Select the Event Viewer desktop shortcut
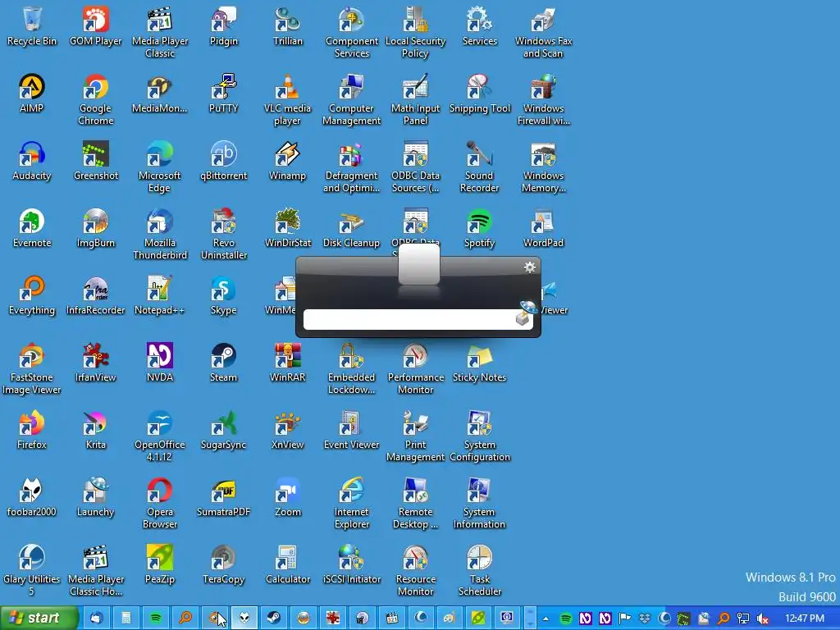Image resolution: width=840 pixels, height=630 pixels. pyautogui.click(x=351, y=430)
